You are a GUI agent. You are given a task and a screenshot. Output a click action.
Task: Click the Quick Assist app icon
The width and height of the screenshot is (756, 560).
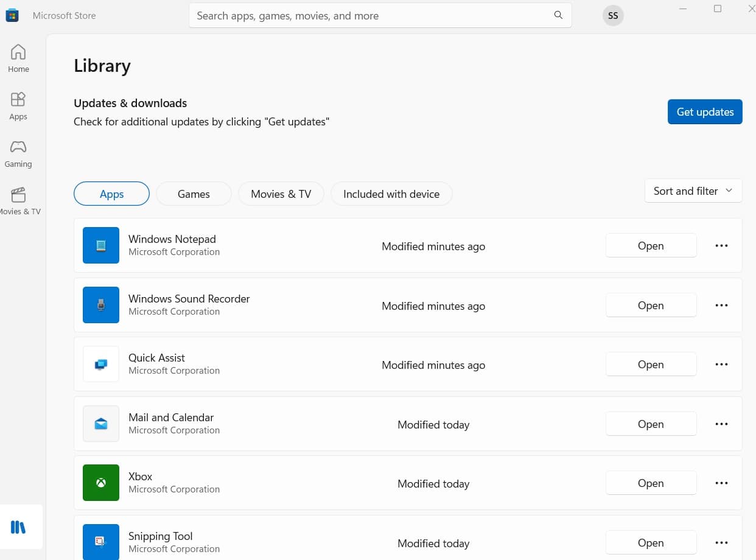(x=101, y=364)
